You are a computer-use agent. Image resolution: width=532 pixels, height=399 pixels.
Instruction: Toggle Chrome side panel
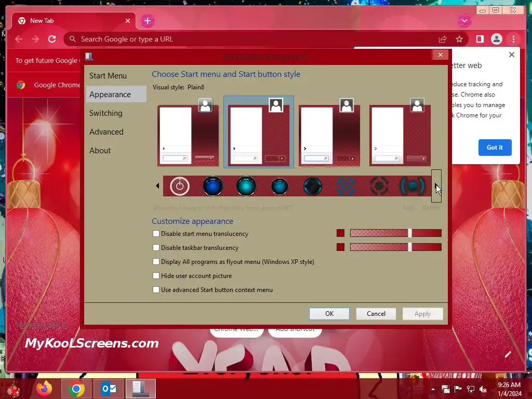click(480, 39)
